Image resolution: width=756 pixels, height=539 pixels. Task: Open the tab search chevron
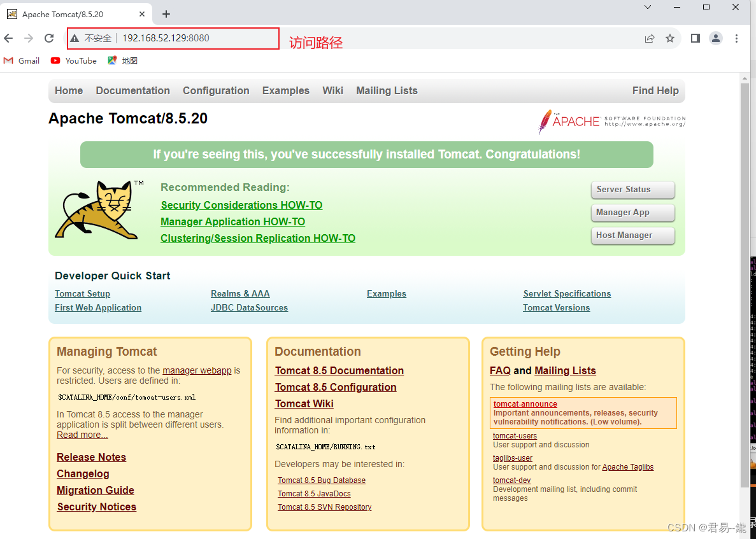tap(648, 7)
